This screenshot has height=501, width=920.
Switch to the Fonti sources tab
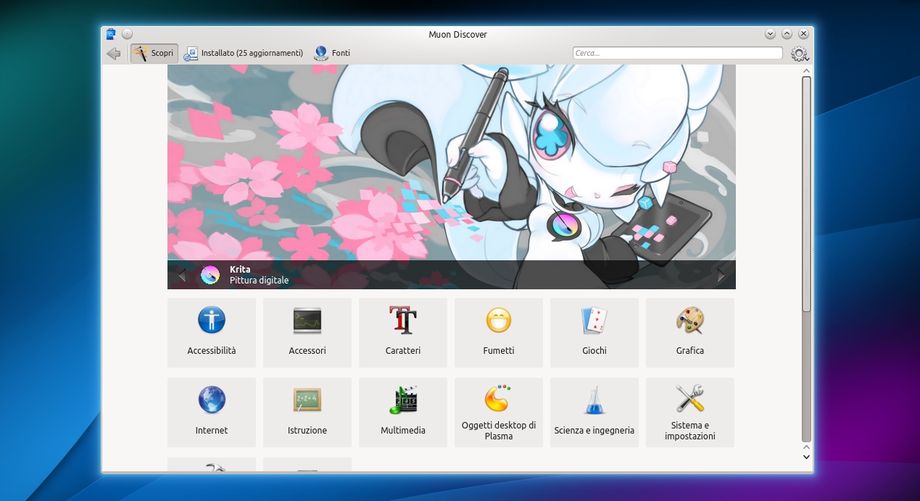[332, 53]
